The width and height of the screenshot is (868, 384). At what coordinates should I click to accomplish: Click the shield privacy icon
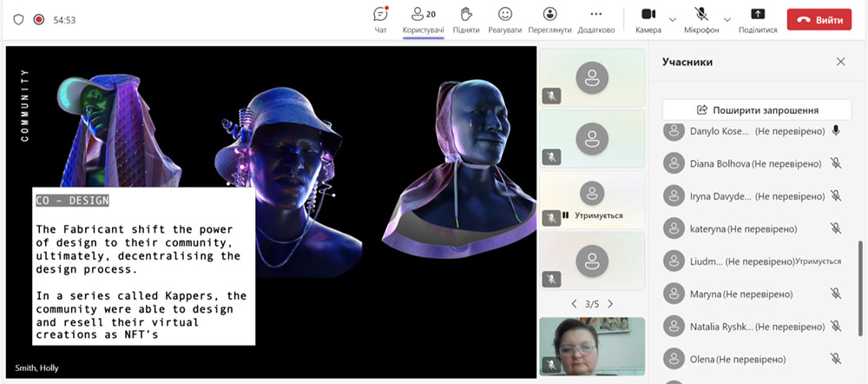pos(18,20)
